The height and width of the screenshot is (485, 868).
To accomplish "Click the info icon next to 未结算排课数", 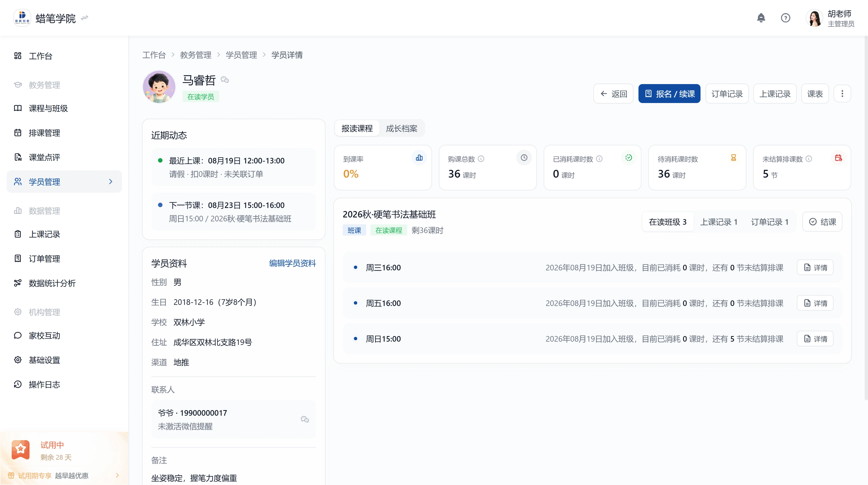I will (x=809, y=159).
